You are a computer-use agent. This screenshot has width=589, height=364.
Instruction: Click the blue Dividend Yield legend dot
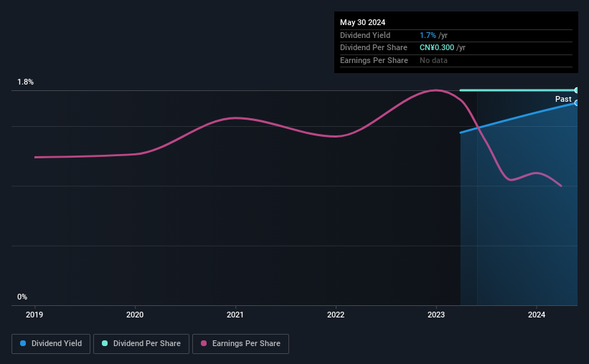[23, 343]
